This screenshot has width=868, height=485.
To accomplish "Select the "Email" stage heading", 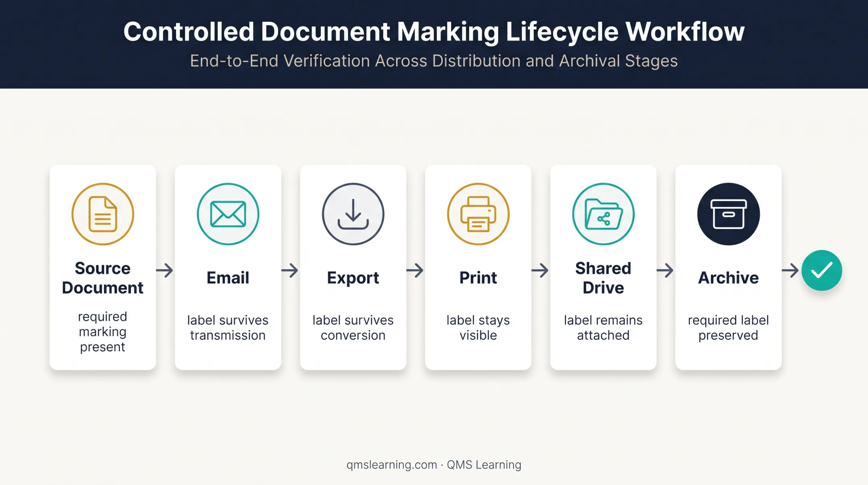I will click(x=228, y=278).
